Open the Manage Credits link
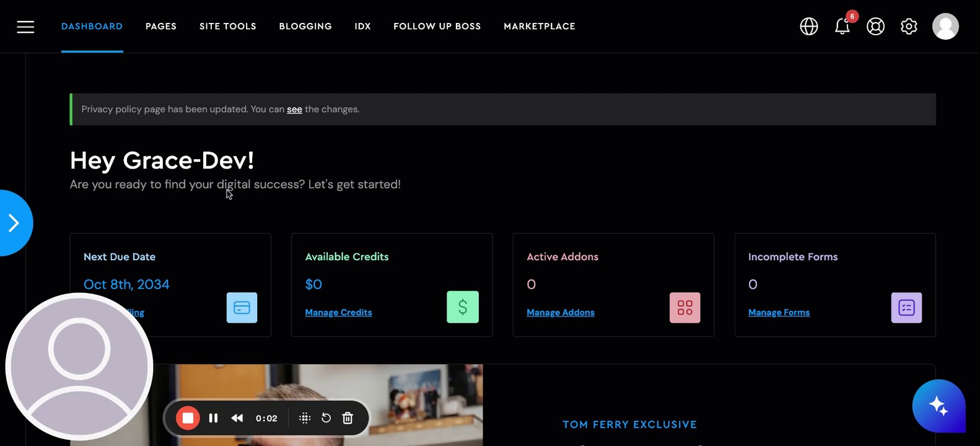Image resolution: width=980 pixels, height=446 pixels. [x=339, y=312]
